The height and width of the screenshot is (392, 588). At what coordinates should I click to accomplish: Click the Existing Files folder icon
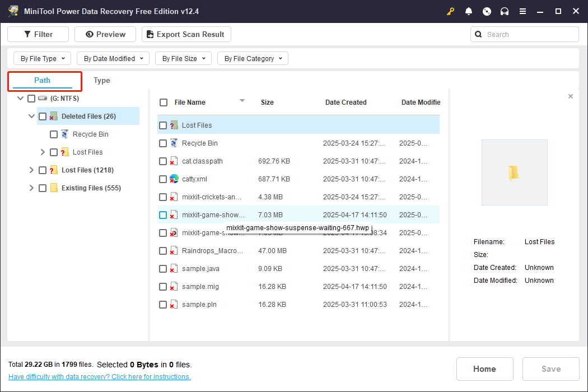tap(54, 188)
